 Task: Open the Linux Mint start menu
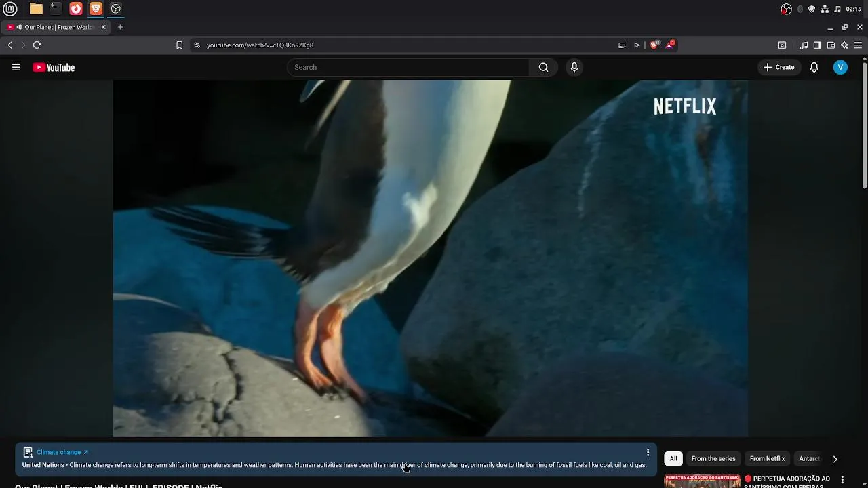(x=10, y=9)
